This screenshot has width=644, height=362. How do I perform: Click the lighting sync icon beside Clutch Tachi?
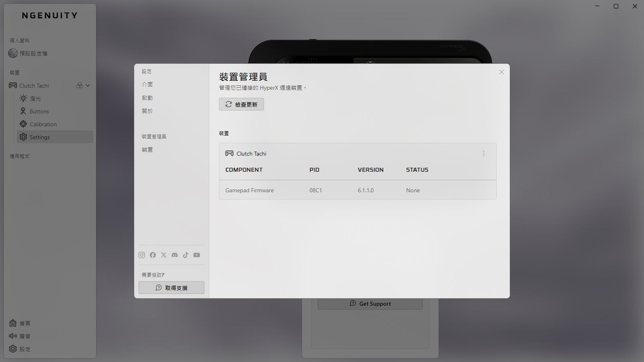(80, 85)
